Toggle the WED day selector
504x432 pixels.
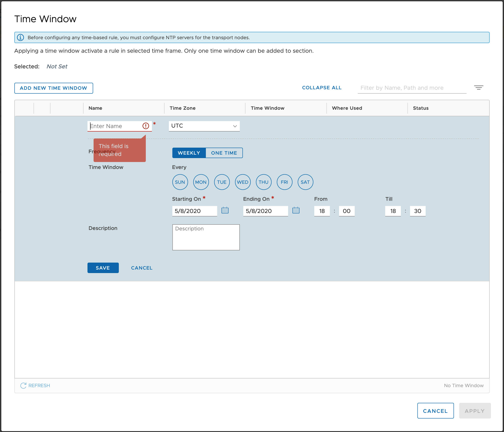click(x=242, y=182)
